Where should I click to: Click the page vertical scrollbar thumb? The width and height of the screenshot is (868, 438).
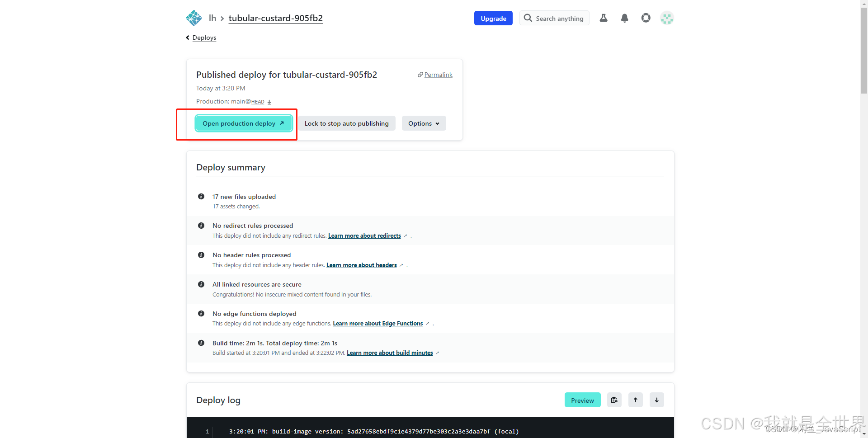click(x=864, y=51)
